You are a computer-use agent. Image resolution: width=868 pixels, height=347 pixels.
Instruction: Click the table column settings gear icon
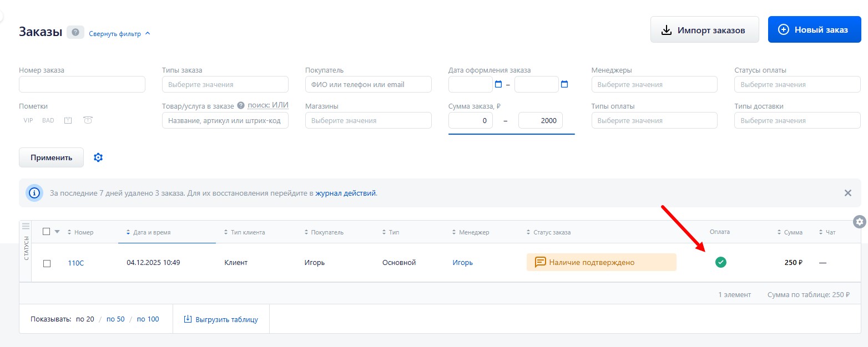click(859, 221)
